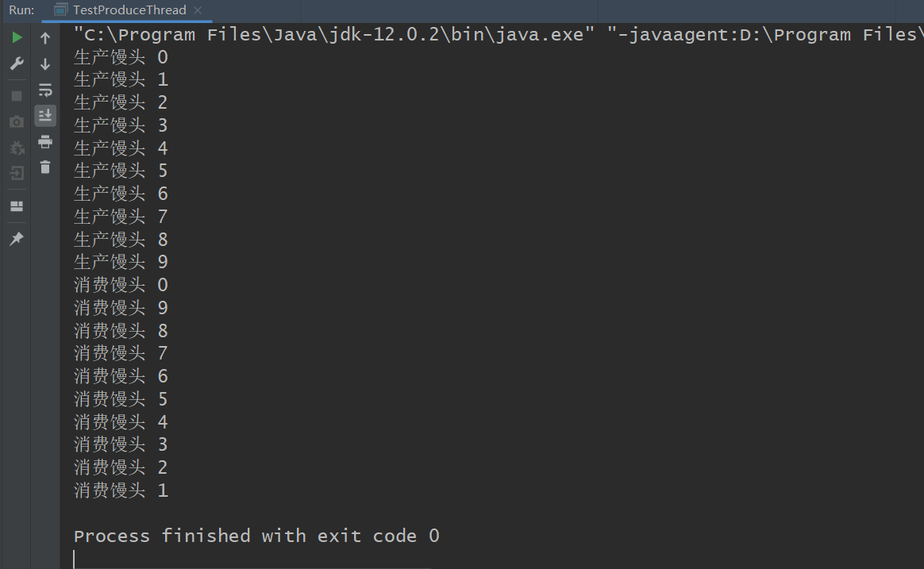Click the Up the Stack Trace arrow
Viewport: 924px width, 569px height.
pos(45,38)
